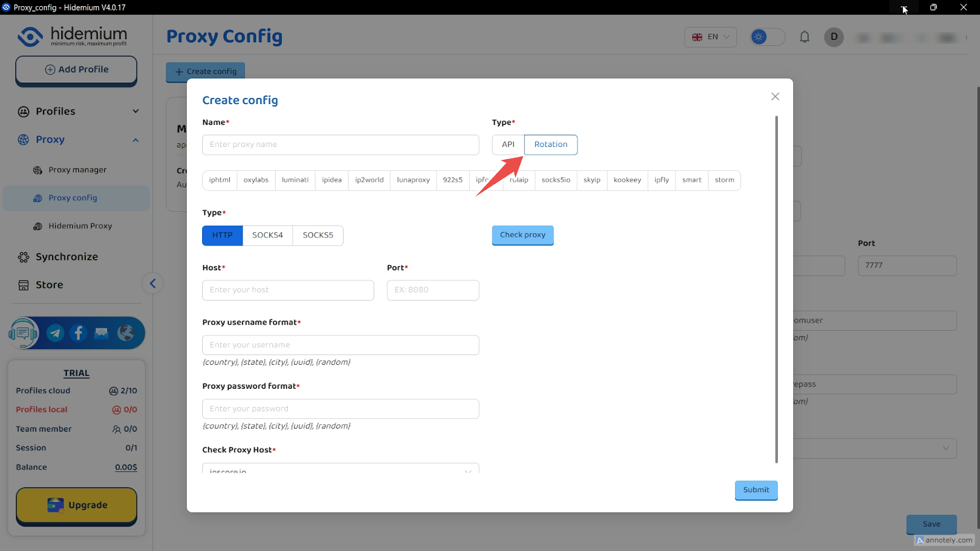Image resolution: width=980 pixels, height=551 pixels.
Task: Focus the Proxy username format field
Action: (x=341, y=345)
